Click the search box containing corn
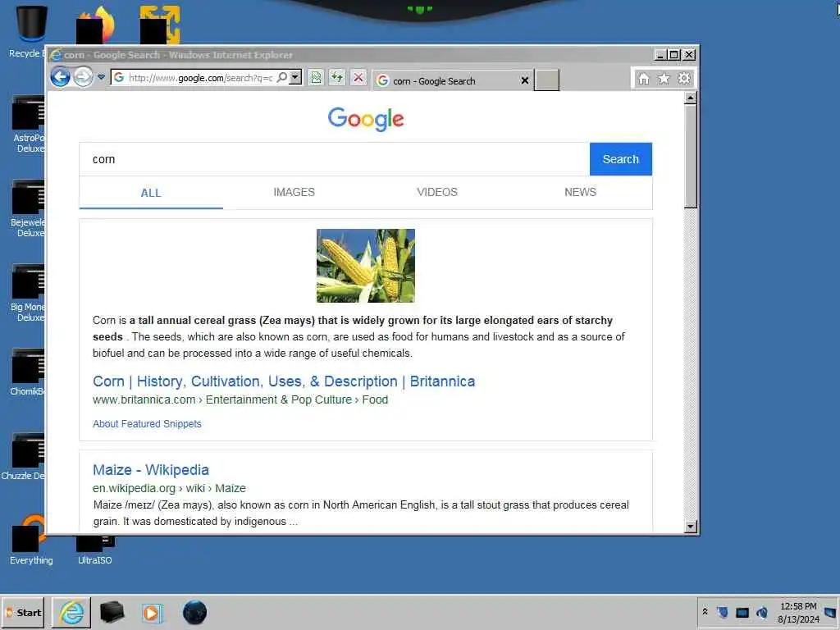This screenshot has height=630, width=840. [x=335, y=159]
